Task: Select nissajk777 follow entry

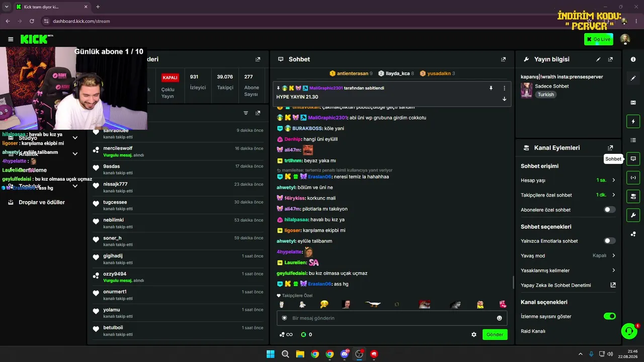Action: click(x=178, y=187)
